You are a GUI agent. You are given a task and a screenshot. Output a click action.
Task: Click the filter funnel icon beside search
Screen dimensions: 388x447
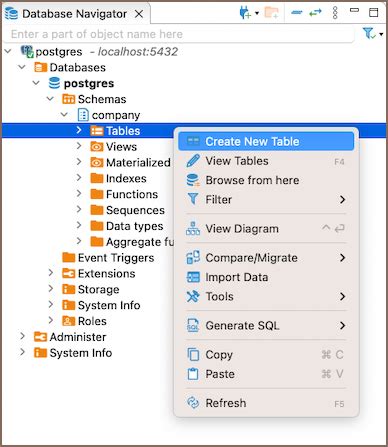(x=369, y=33)
